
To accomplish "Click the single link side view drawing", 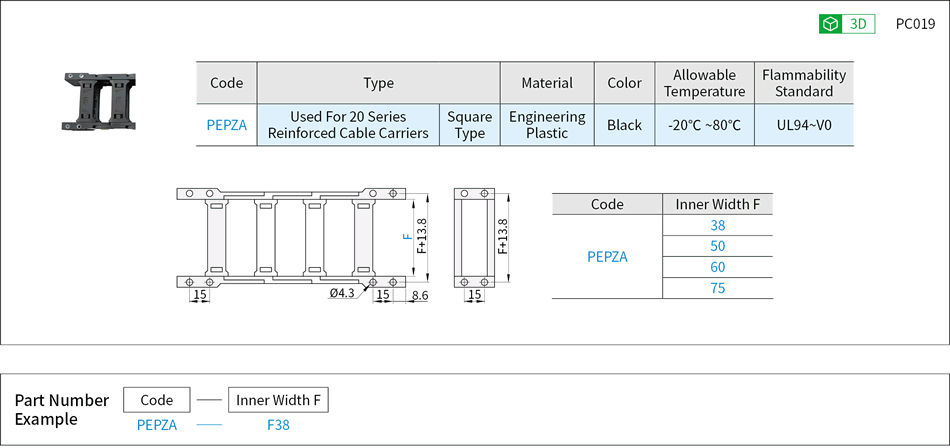I will 474,237.
